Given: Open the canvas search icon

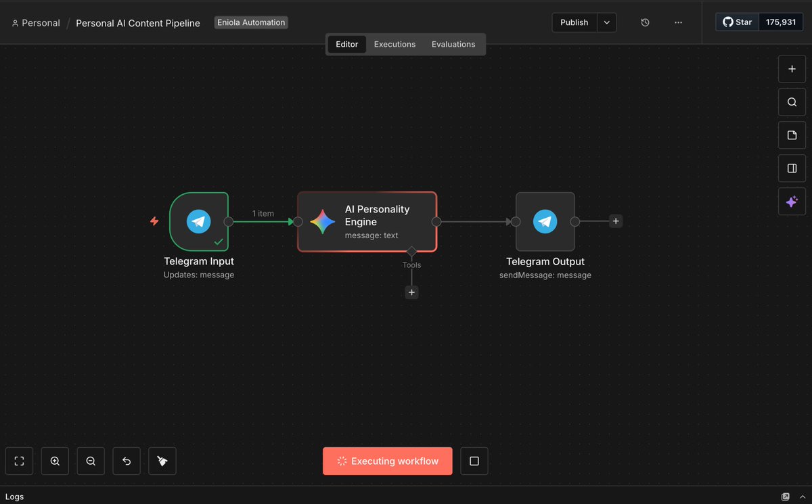Looking at the screenshot, I should pos(792,102).
